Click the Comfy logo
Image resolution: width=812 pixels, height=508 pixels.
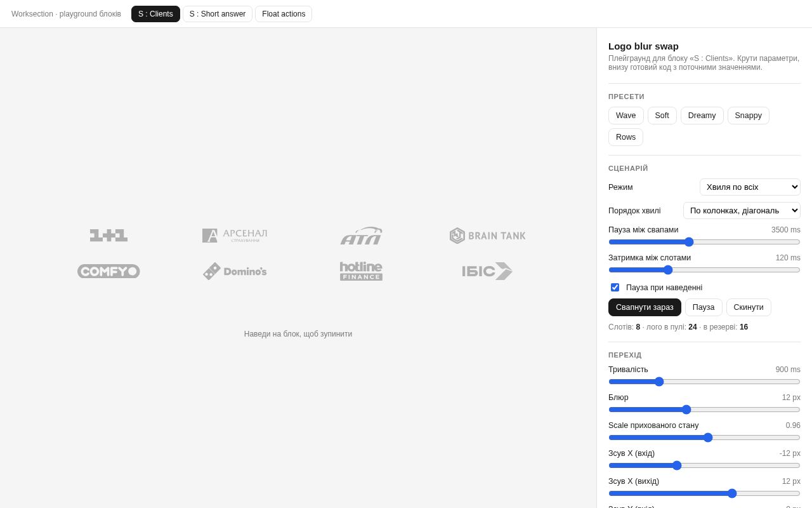click(108, 271)
